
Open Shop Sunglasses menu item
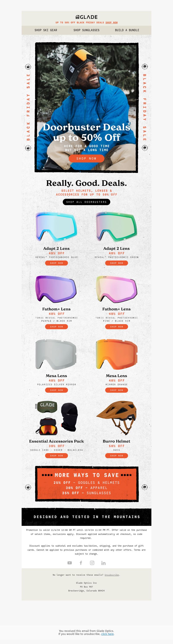[86, 30]
